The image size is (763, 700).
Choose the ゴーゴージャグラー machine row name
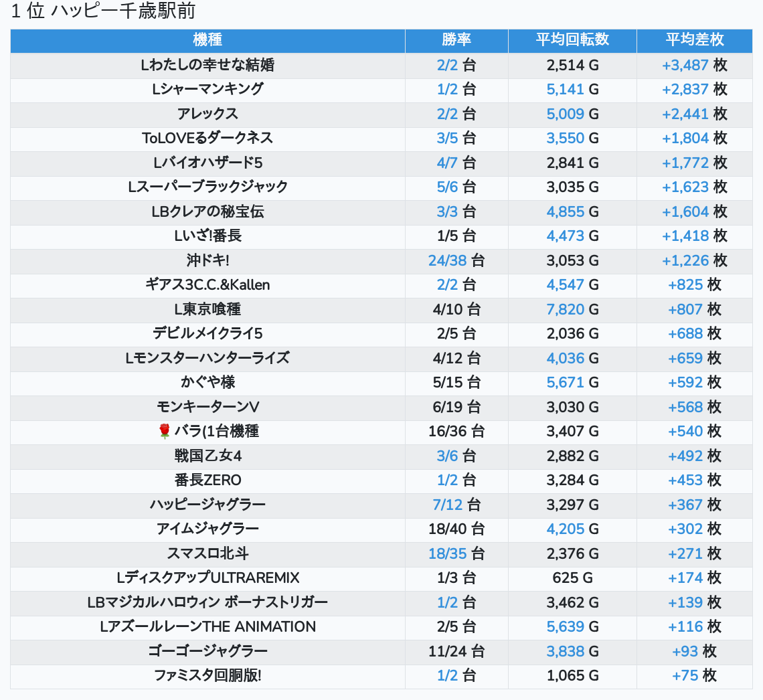207,652
